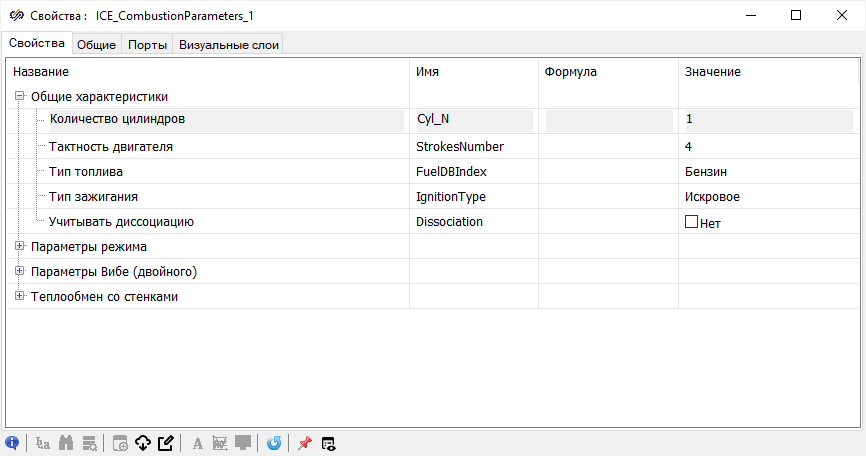Click the cloud download icon
Screen dimensions: 866x456
pos(142,443)
